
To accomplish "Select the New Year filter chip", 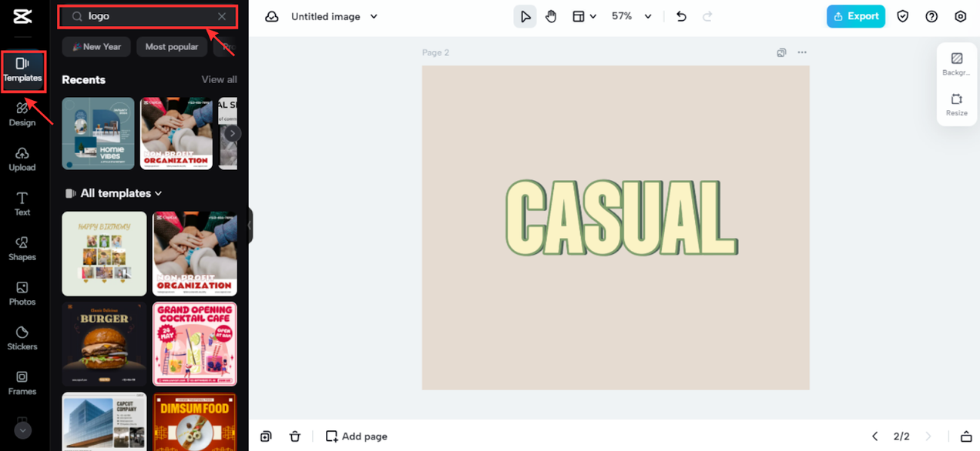I will [x=96, y=47].
